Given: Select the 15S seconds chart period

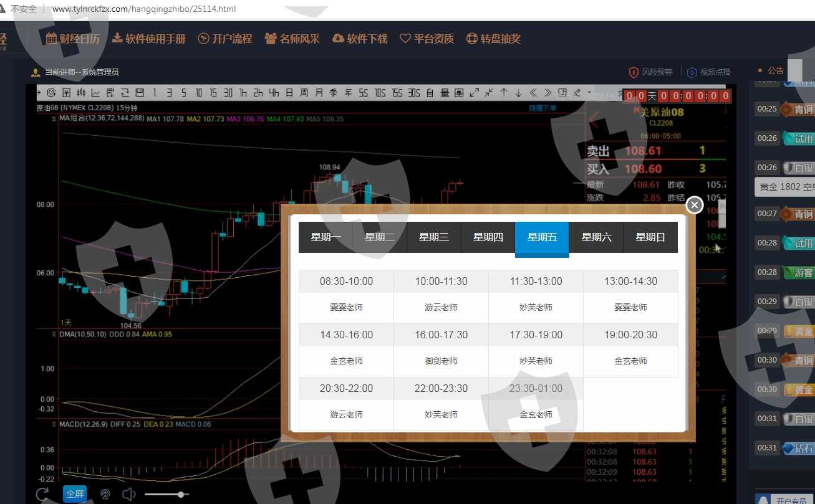Looking at the screenshot, I should [x=397, y=93].
